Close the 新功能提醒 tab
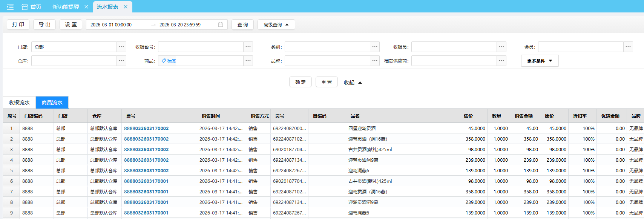Image resolution: width=644 pixels, height=219 pixels. tap(86, 7)
